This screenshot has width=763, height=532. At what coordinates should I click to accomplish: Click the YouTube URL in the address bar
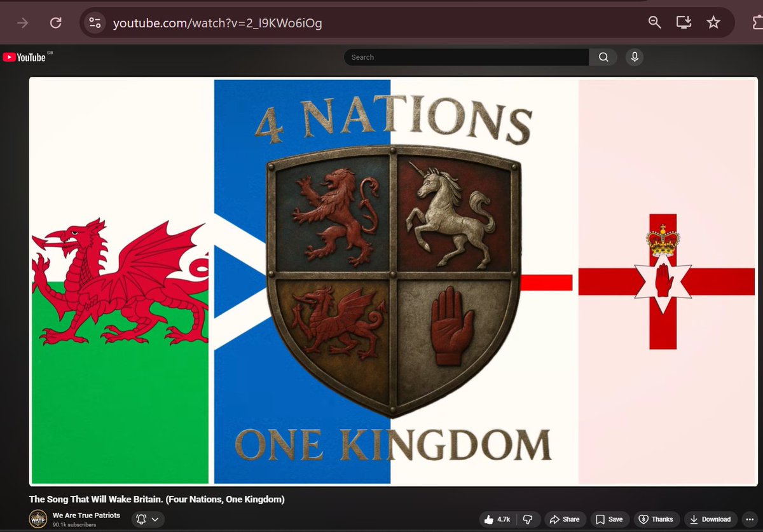tap(217, 24)
